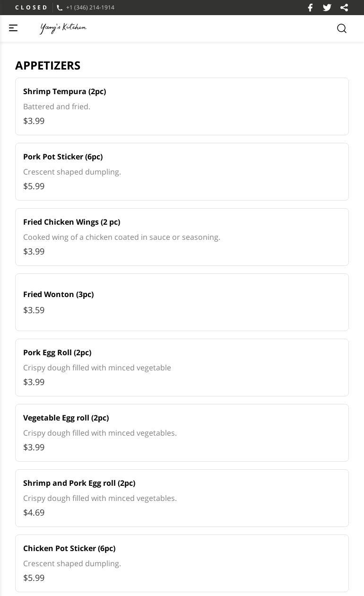Click the CLOSED status label
364x596 pixels.
coord(31,8)
